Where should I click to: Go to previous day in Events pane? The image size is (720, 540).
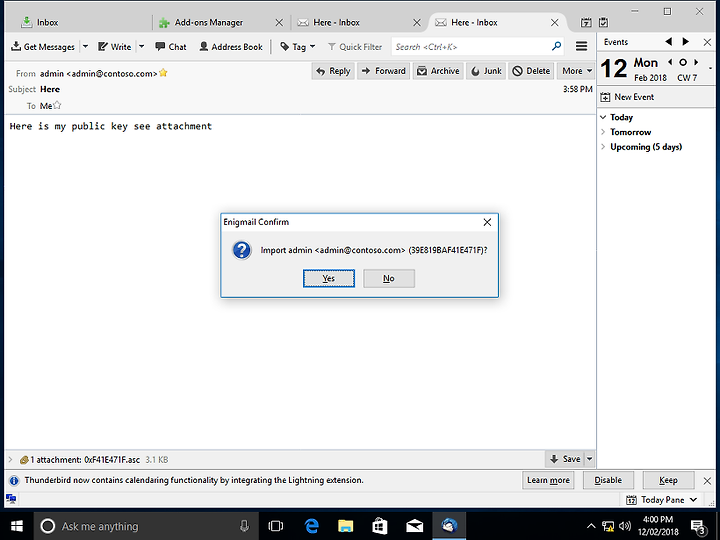point(669,42)
